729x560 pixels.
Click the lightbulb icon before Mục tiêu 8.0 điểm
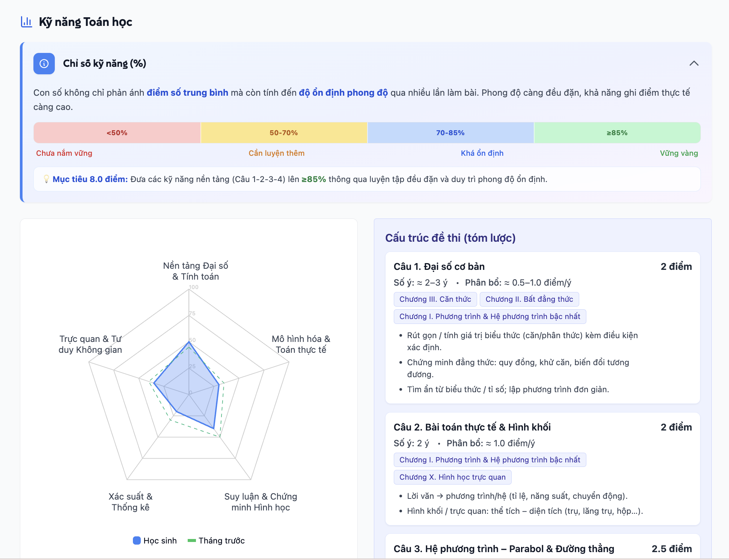click(46, 179)
